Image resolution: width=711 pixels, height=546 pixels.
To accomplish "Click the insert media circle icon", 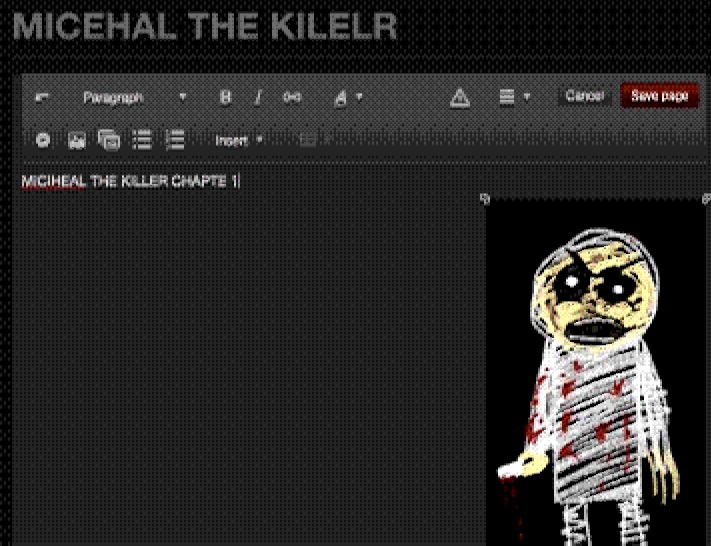I will [x=43, y=140].
